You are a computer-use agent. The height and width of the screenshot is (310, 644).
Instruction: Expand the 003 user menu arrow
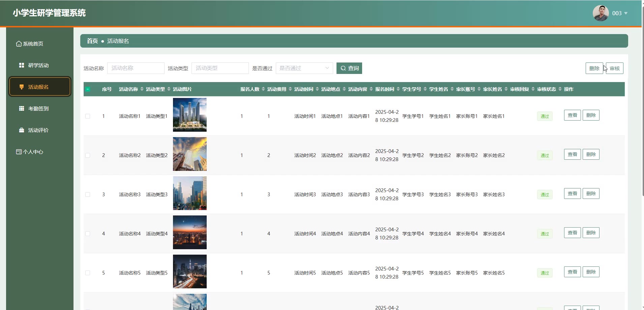point(626,13)
